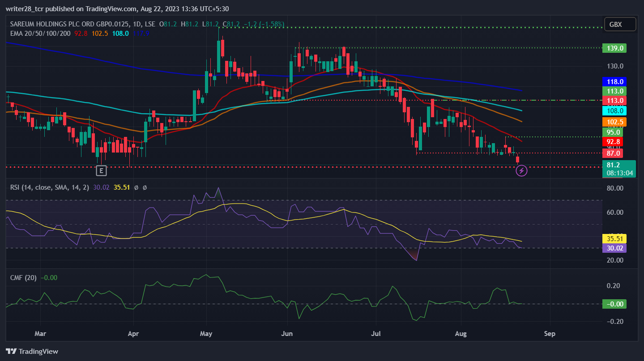This screenshot has width=644, height=361.
Task: Select the blue 118.0 price-axis label
Action: click(614, 81)
